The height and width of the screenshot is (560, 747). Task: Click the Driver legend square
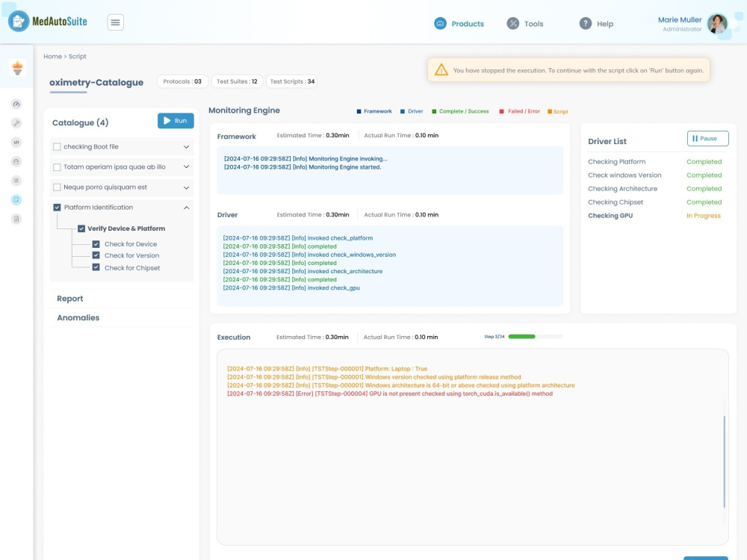[x=403, y=111]
